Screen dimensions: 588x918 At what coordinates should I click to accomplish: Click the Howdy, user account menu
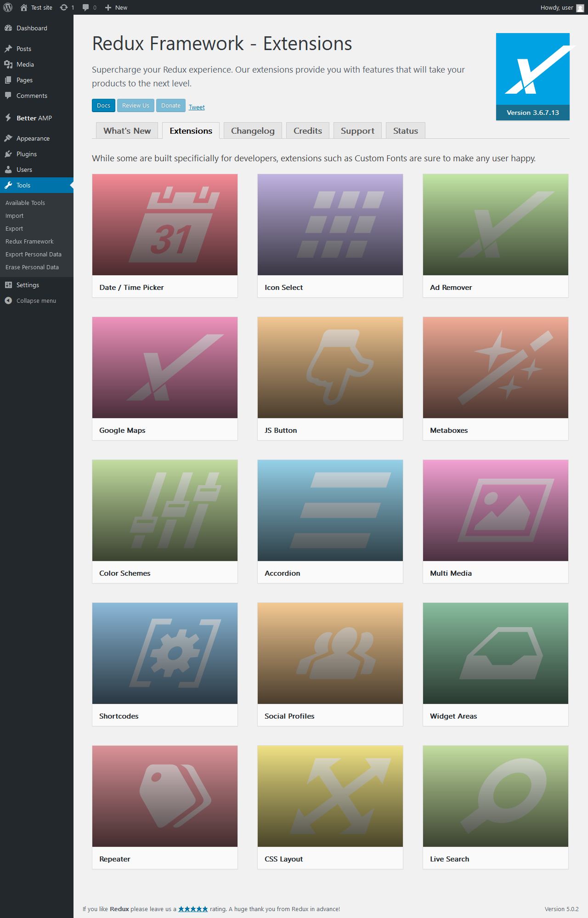tap(562, 7)
